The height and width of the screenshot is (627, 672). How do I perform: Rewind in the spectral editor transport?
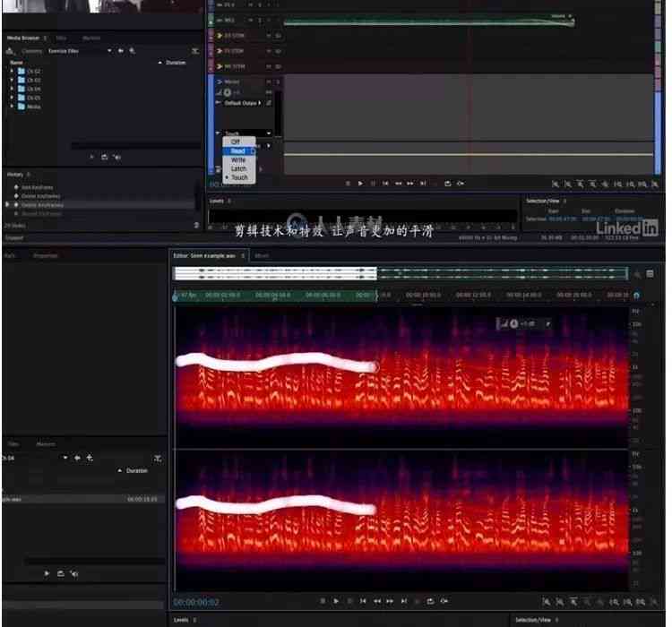coord(377,601)
